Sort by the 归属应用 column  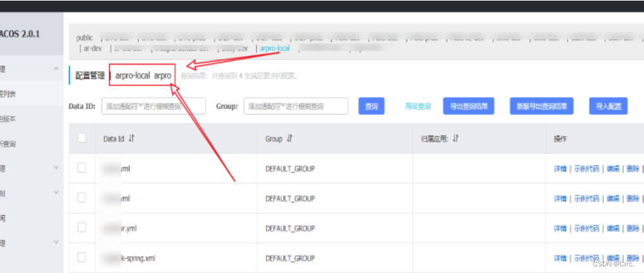coord(455,139)
